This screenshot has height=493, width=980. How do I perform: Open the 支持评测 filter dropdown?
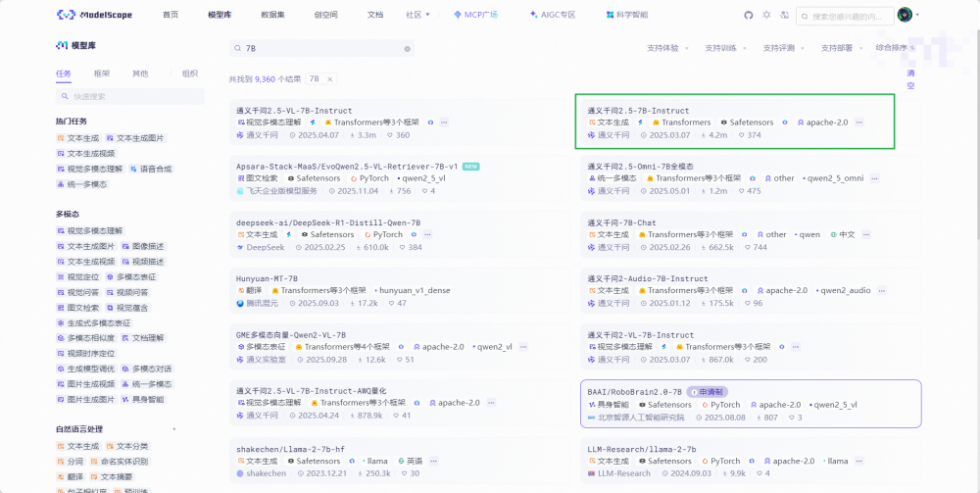[783, 48]
